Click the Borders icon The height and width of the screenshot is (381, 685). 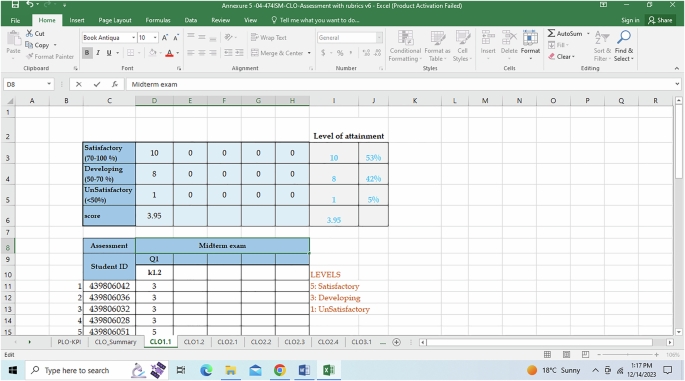[x=130, y=53]
